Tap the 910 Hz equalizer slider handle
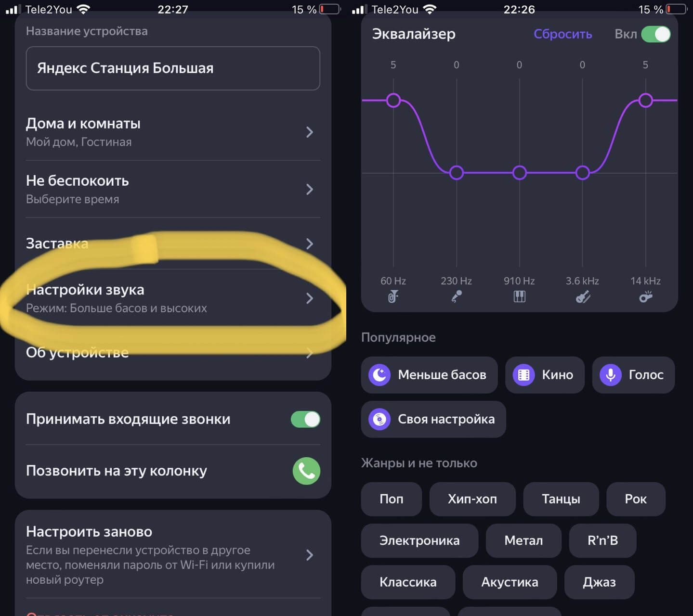Viewport: 693px width, 616px height. point(519,173)
